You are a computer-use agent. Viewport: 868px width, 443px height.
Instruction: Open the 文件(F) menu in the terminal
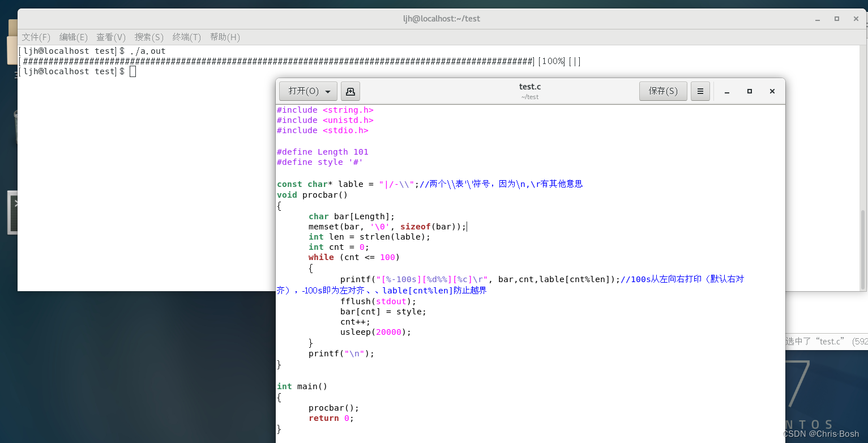pos(36,37)
